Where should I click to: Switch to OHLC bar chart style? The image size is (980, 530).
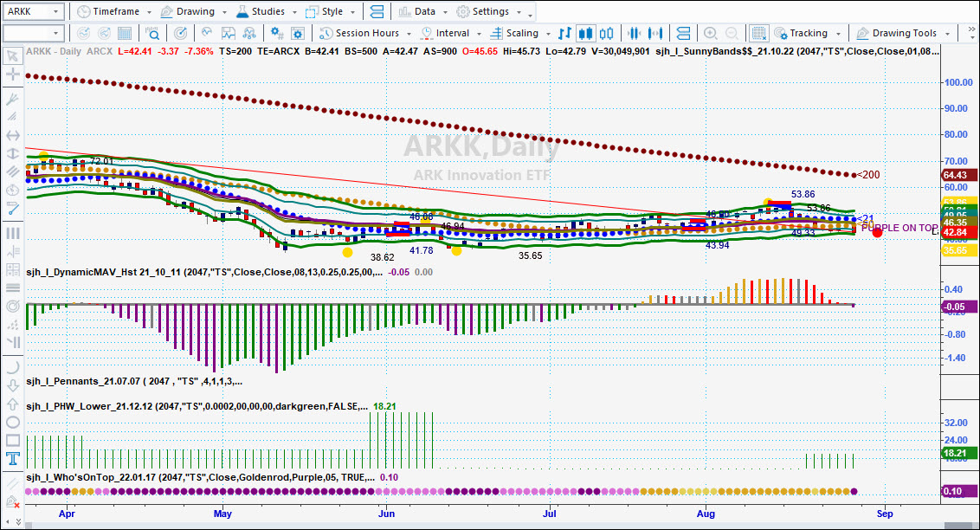564,33
